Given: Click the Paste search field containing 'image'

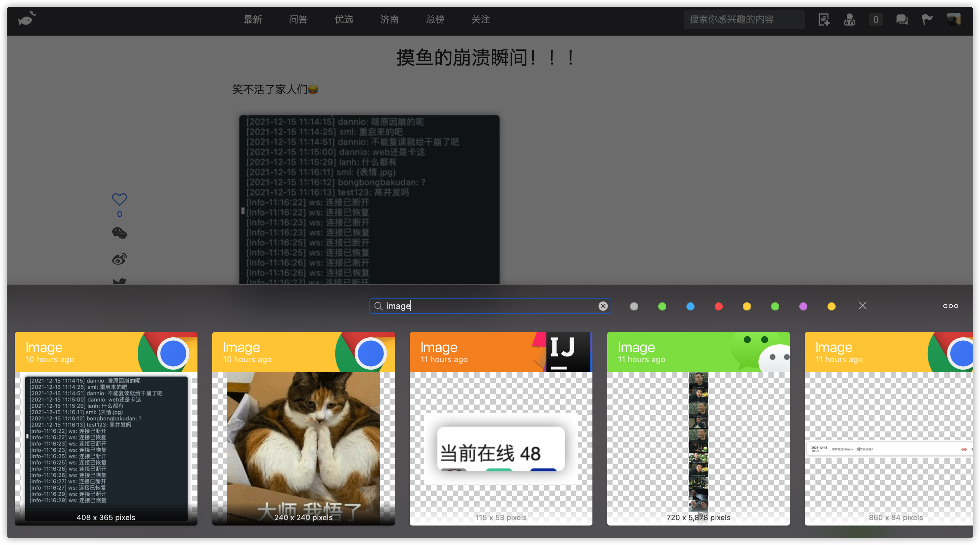Looking at the screenshot, I should (490, 306).
